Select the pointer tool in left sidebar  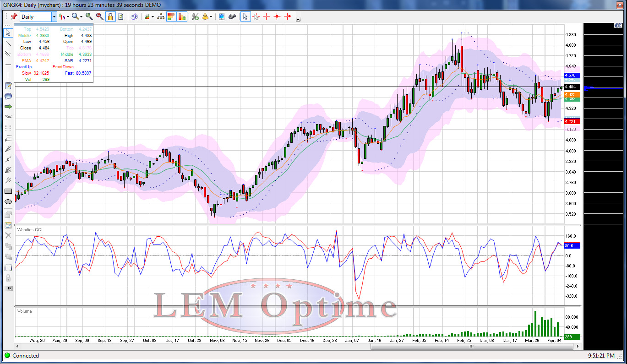(8, 33)
